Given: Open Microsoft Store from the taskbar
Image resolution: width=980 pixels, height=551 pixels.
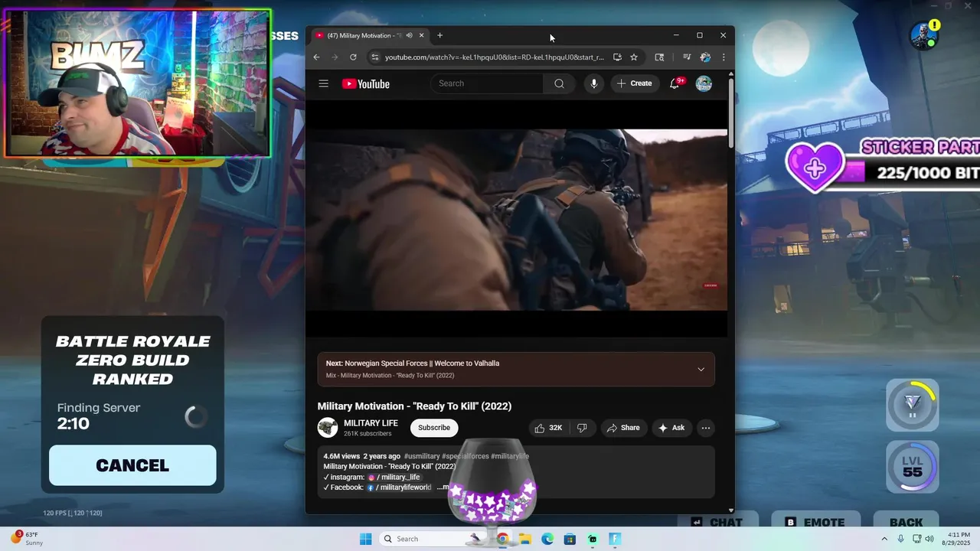Looking at the screenshot, I should coord(570,539).
